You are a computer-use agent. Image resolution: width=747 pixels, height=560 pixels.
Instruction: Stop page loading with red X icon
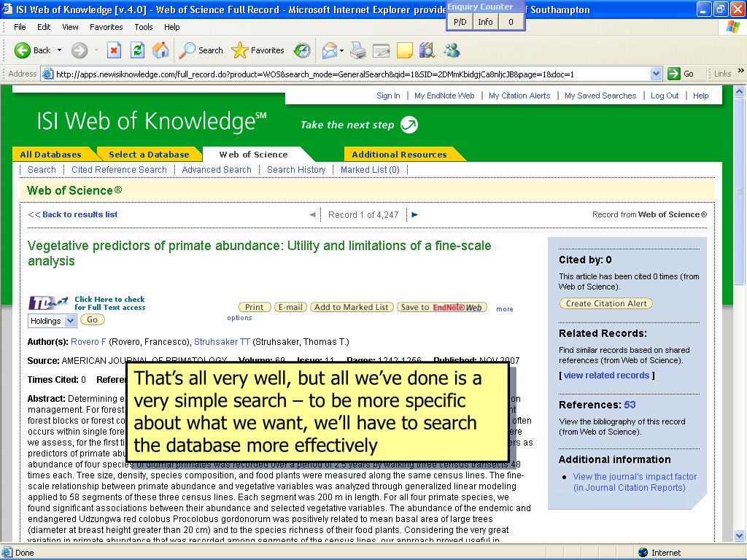(114, 50)
